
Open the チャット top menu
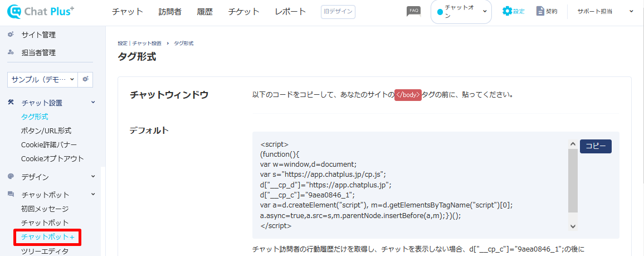click(x=128, y=12)
